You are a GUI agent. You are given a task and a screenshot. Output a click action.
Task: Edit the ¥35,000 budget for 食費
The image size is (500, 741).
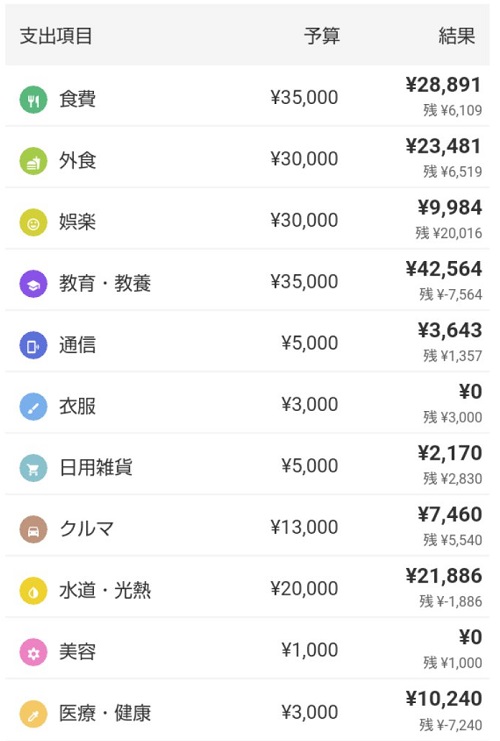coord(304,97)
